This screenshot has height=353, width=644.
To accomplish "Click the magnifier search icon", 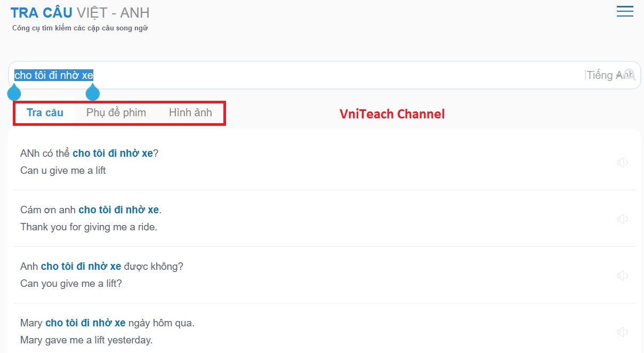I will [x=630, y=75].
